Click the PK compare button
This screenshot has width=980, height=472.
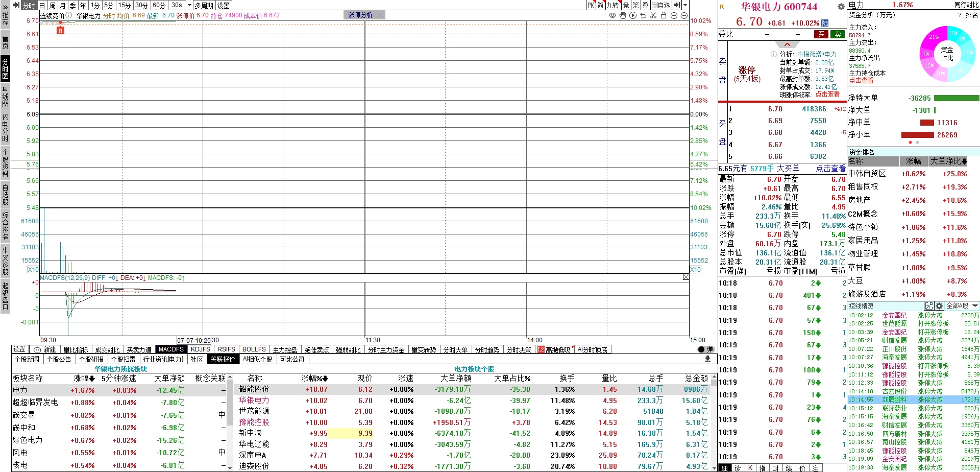click(x=591, y=5)
